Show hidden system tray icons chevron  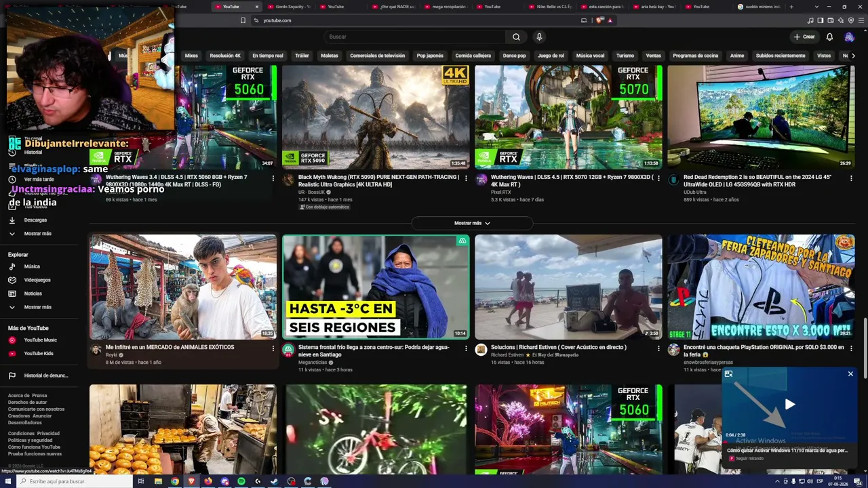(777, 481)
